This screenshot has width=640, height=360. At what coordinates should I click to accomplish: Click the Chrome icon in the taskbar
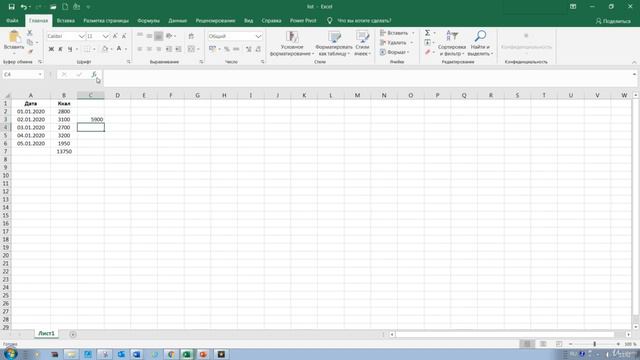(x=171, y=354)
